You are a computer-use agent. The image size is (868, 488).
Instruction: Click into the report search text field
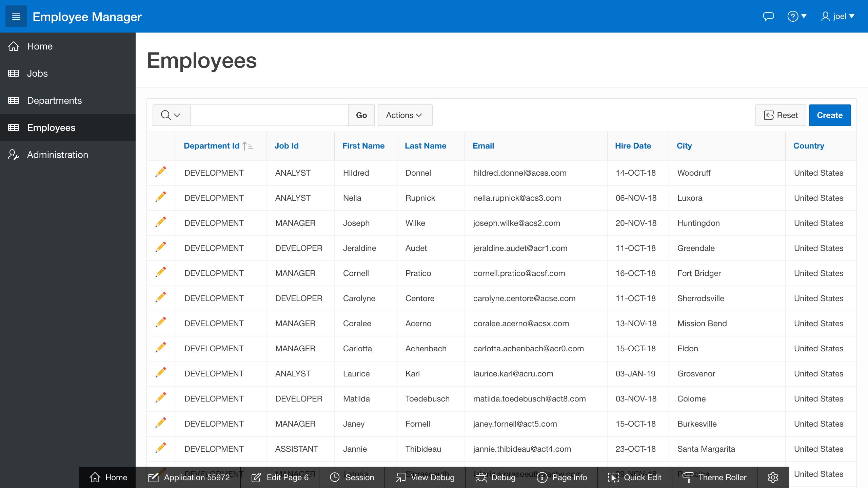click(269, 115)
